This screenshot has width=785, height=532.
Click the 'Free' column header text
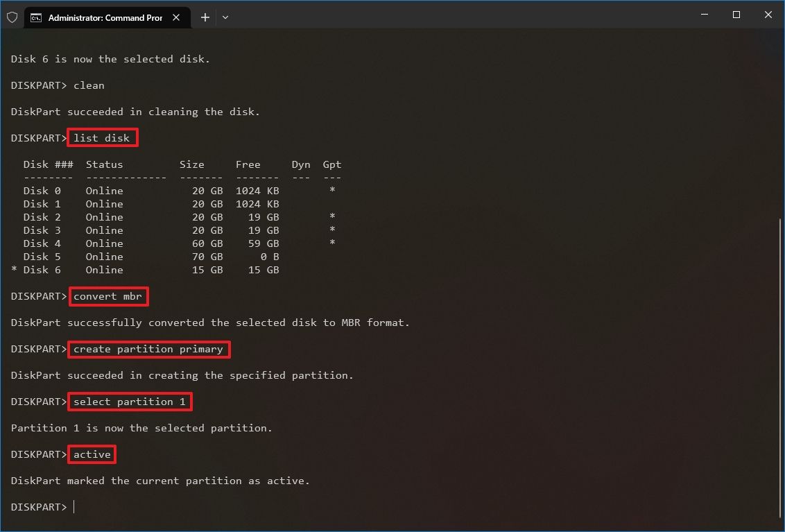coord(248,164)
